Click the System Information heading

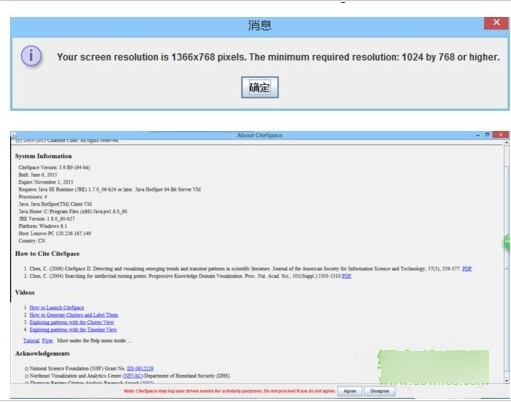tap(43, 156)
